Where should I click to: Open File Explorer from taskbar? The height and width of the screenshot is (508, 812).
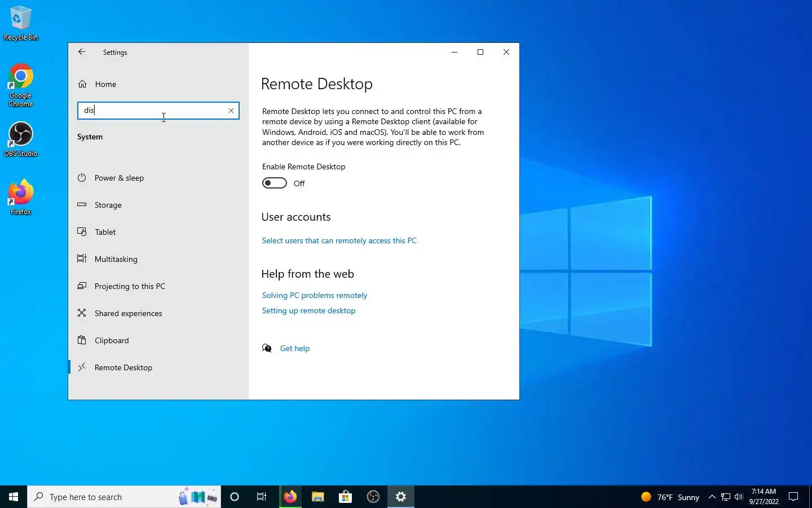click(317, 497)
